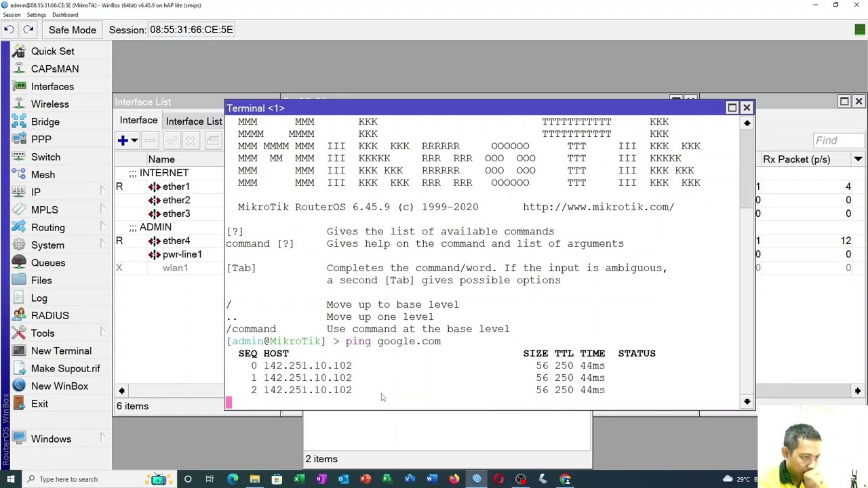Open RADIUS in sidebar
Image resolution: width=868 pixels, height=488 pixels.
tap(50, 316)
